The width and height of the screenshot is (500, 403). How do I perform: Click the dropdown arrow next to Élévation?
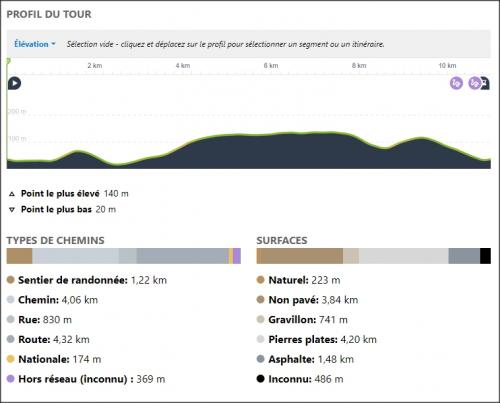pyautogui.click(x=53, y=44)
